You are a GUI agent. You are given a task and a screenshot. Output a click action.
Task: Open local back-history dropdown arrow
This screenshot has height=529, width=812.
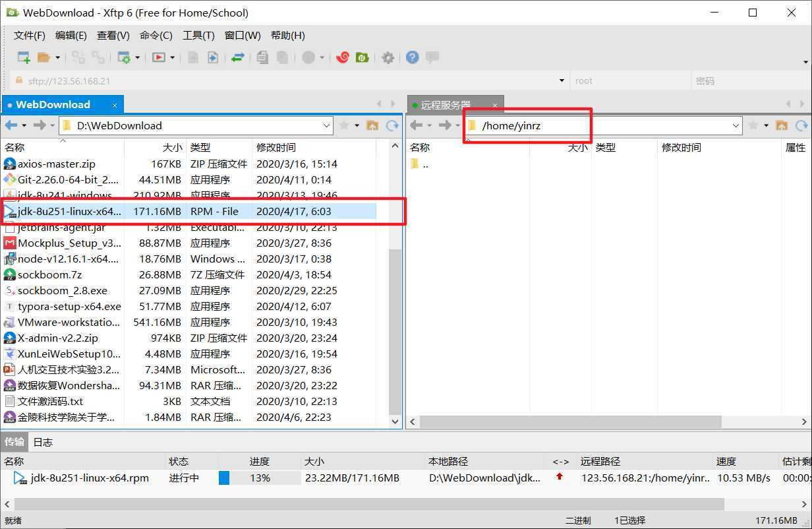tap(24, 125)
